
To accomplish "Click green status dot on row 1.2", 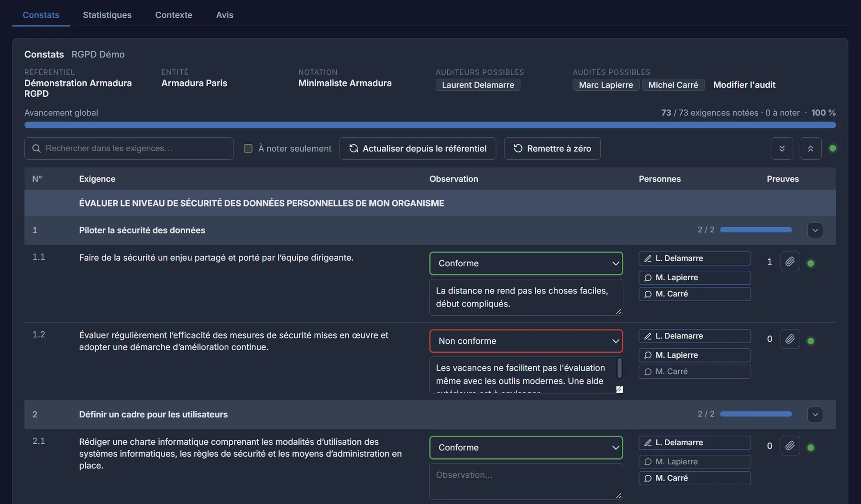I will click(x=810, y=341).
